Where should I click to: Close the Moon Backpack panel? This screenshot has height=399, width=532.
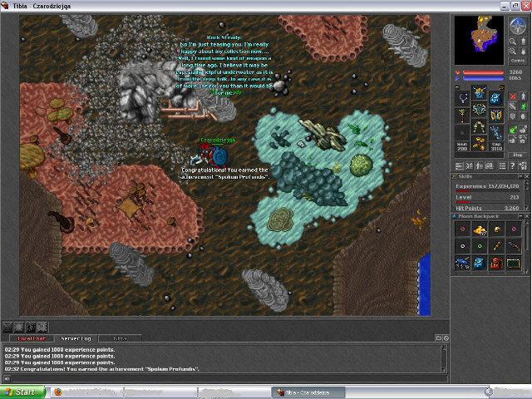(x=526, y=216)
